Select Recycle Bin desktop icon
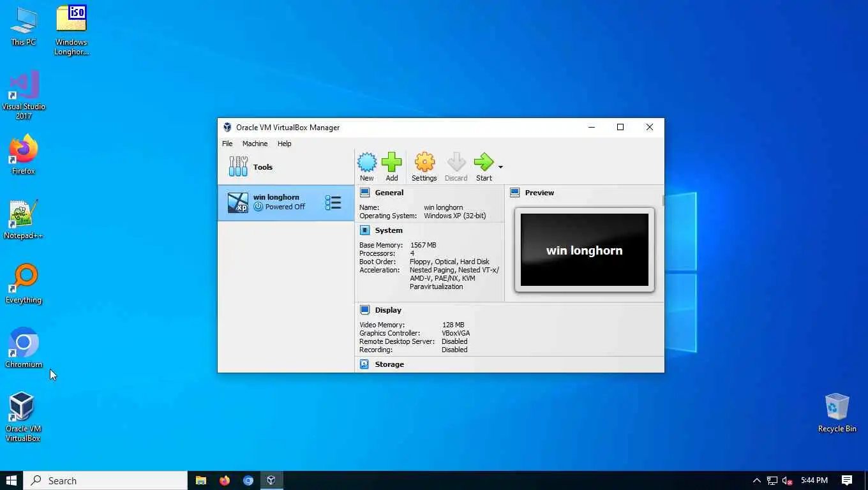868x490 pixels. tap(837, 413)
